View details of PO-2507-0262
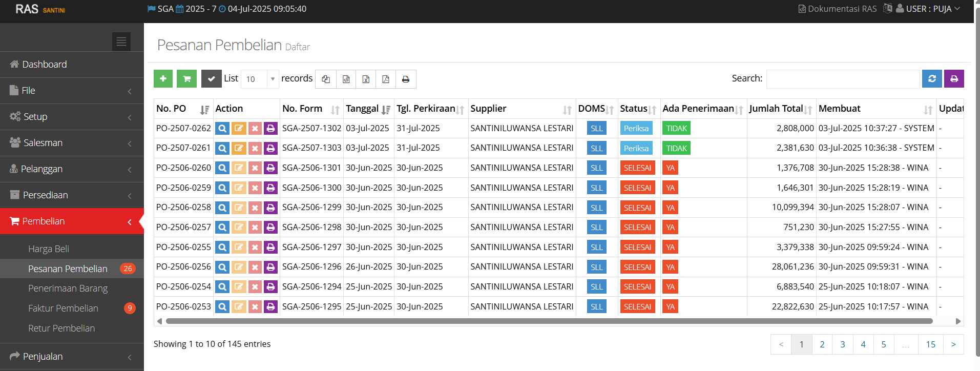The height and width of the screenshot is (371, 980). [222, 129]
